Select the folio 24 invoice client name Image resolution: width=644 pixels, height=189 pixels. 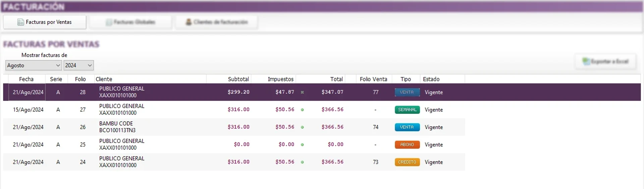(x=121, y=158)
